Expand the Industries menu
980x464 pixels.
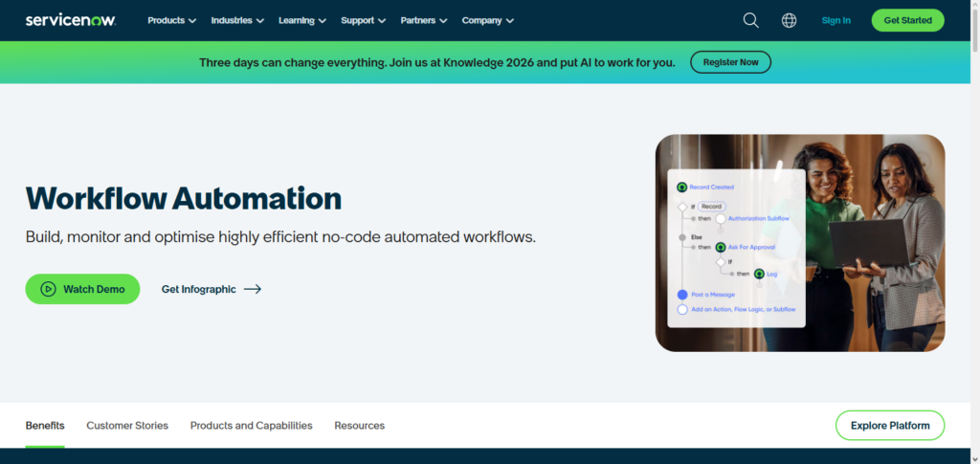click(x=237, y=20)
